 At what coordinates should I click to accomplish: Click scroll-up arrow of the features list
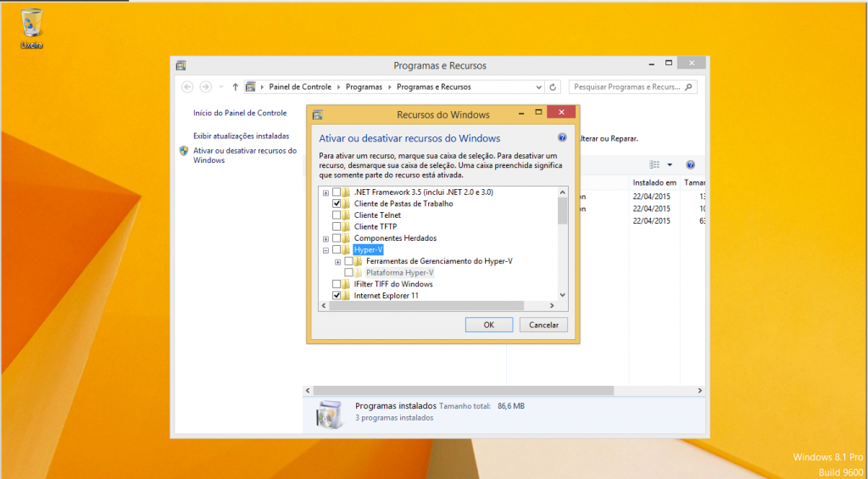click(563, 192)
